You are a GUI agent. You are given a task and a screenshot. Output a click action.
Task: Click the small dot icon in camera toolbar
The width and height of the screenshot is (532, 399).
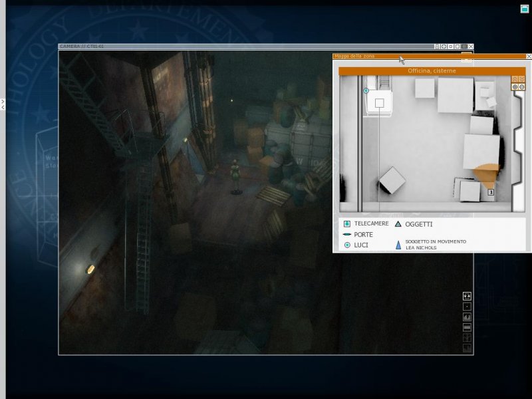467,307
